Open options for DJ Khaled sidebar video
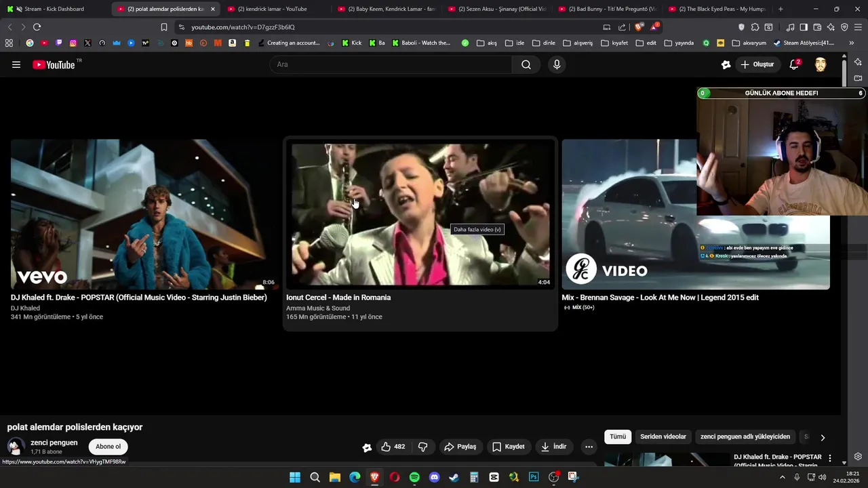The height and width of the screenshot is (488, 868). [830, 459]
